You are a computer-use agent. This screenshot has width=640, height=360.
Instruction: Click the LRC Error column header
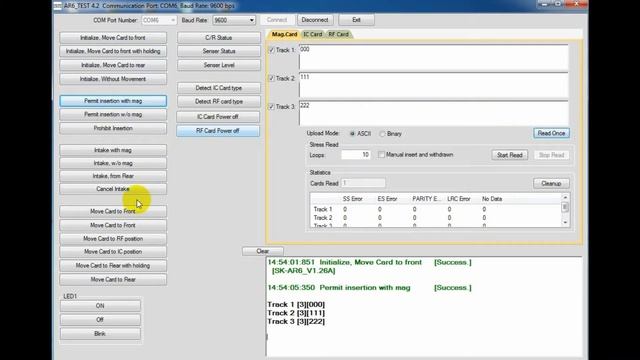(459, 199)
